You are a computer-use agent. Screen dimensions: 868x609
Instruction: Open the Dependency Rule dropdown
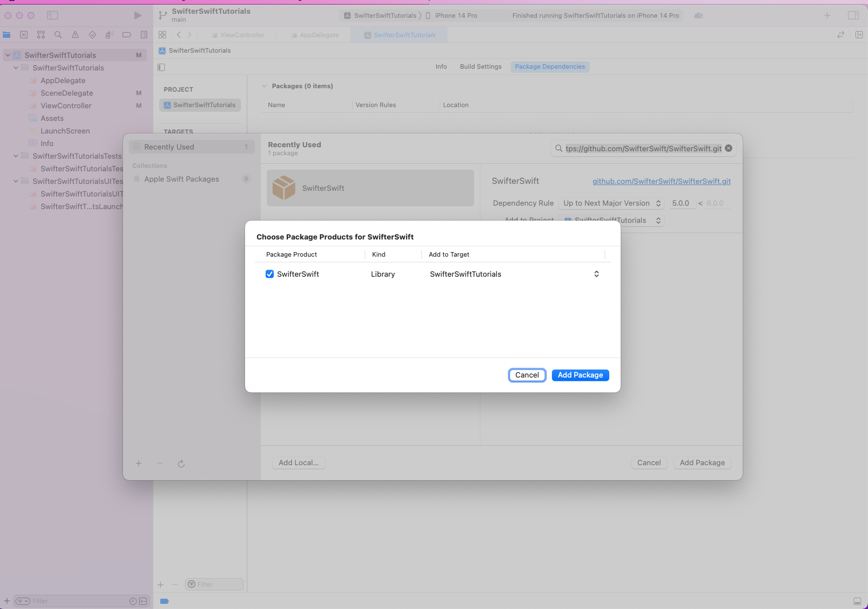click(611, 203)
